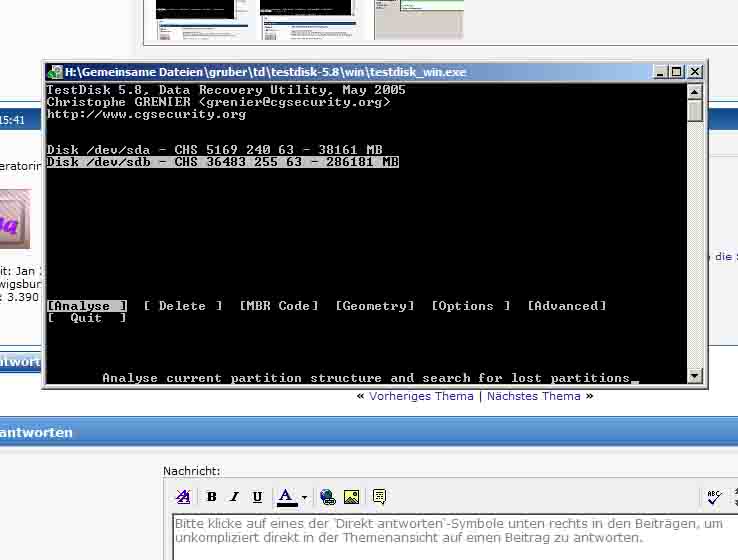Open the font color dropdown arrow

coord(305,497)
